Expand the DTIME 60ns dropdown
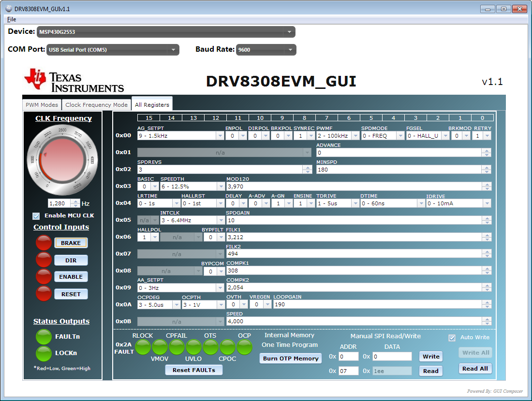The image size is (532, 401). pos(421,203)
